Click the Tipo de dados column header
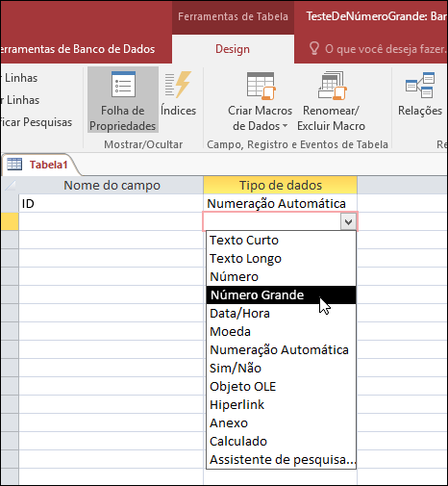 point(280,185)
